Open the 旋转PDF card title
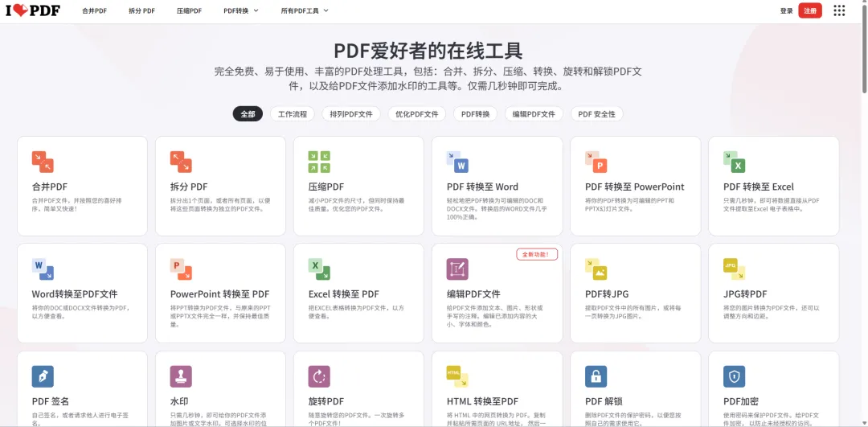Viewport: 868px width, 427px height. [326, 401]
